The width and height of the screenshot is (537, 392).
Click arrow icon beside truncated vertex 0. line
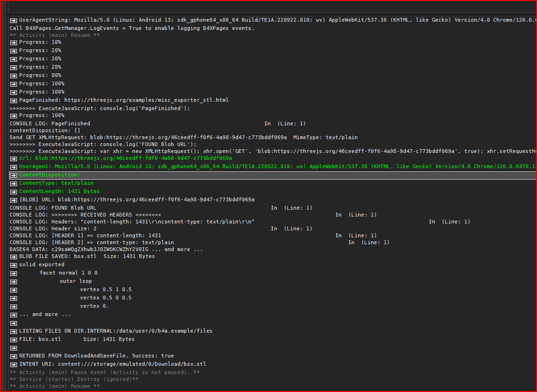[x=13, y=306]
